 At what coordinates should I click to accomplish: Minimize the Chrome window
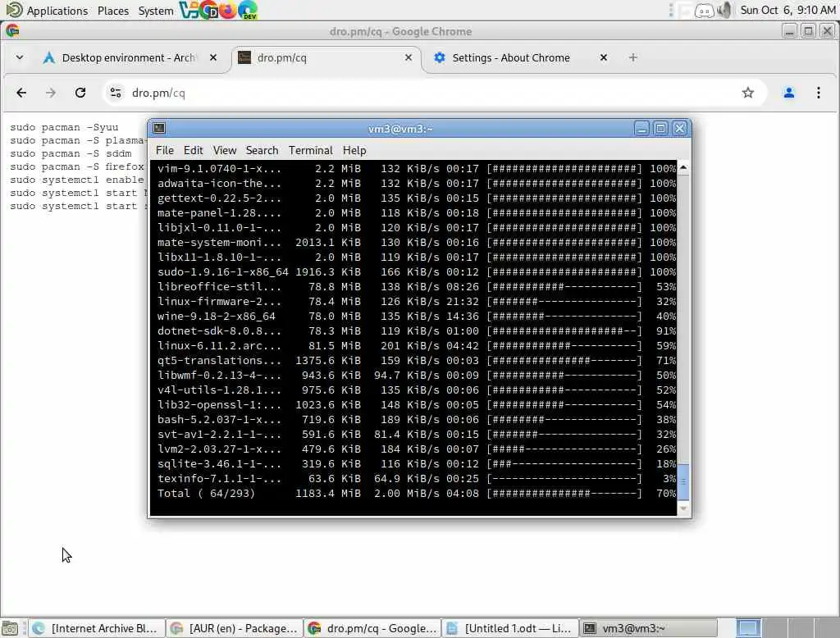[x=789, y=32]
